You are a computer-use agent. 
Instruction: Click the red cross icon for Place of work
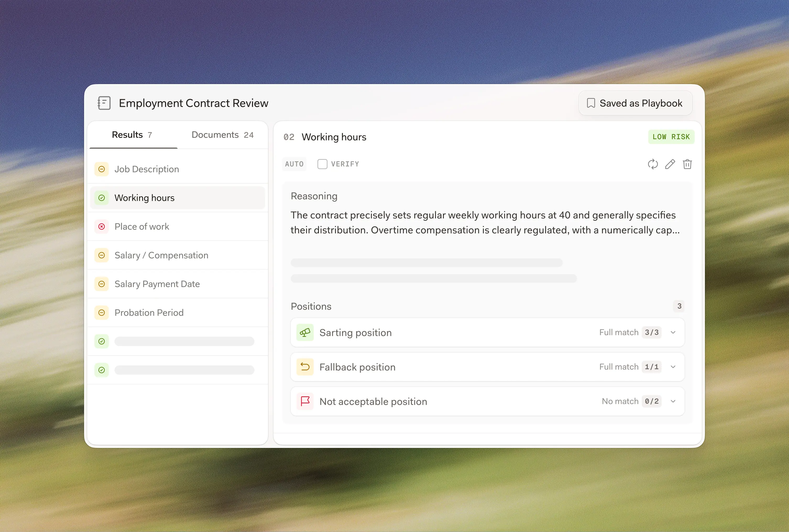(101, 226)
